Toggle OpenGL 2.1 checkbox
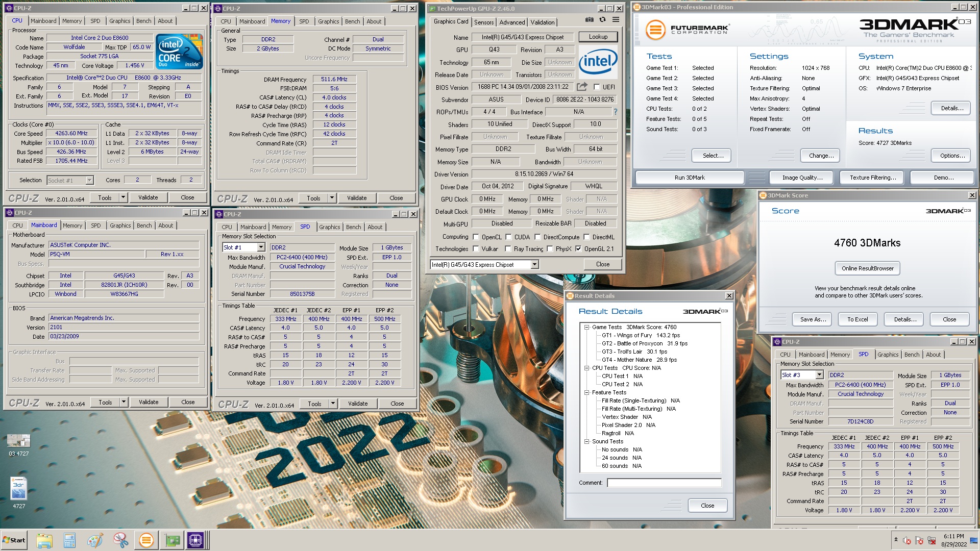980x551 pixels. [578, 249]
